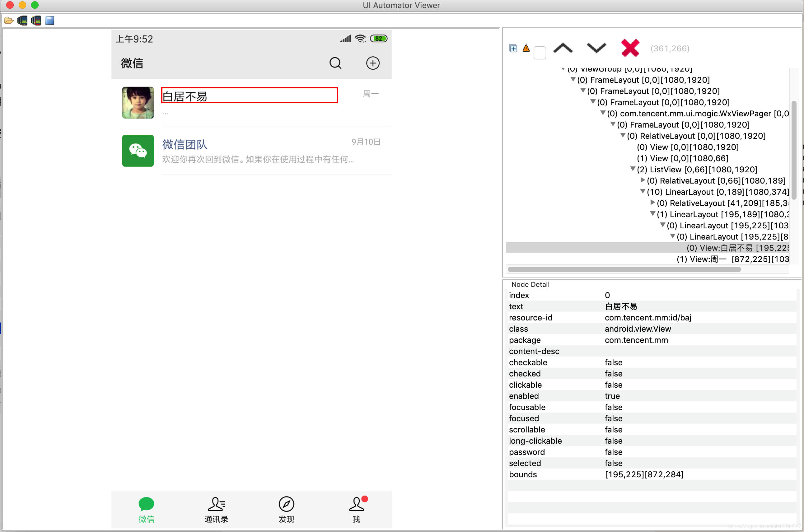Tap the WeChat plus circle icon
The width and height of the screenshot is (804, 532).
373,63
